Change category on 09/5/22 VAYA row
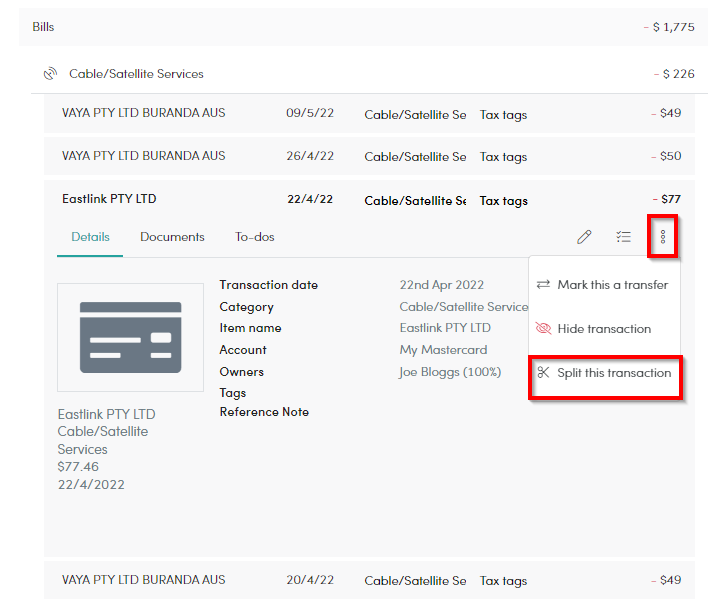 (x=415, y=115)
